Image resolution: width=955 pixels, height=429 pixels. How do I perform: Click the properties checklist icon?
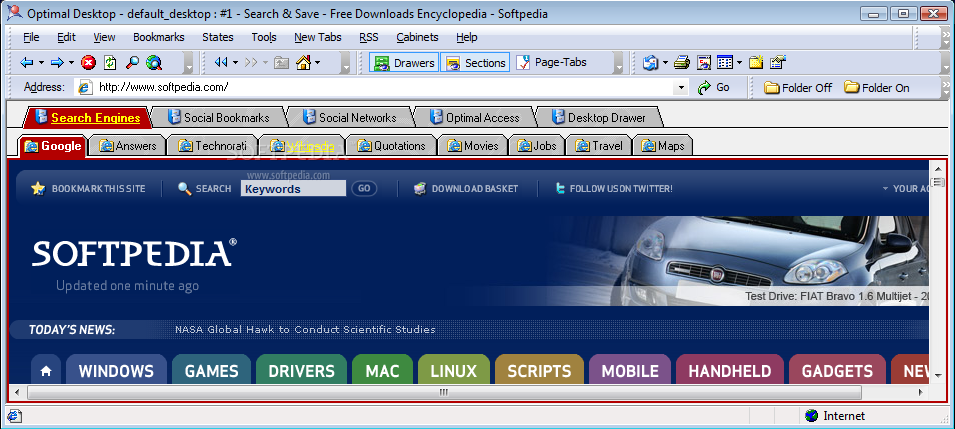[x=778, y=62]
